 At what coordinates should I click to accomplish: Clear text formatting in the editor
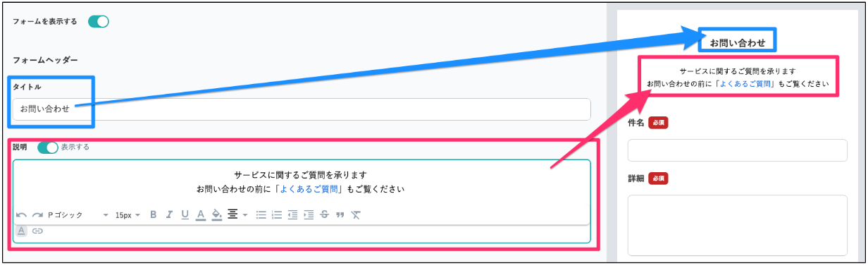(356, 214)
